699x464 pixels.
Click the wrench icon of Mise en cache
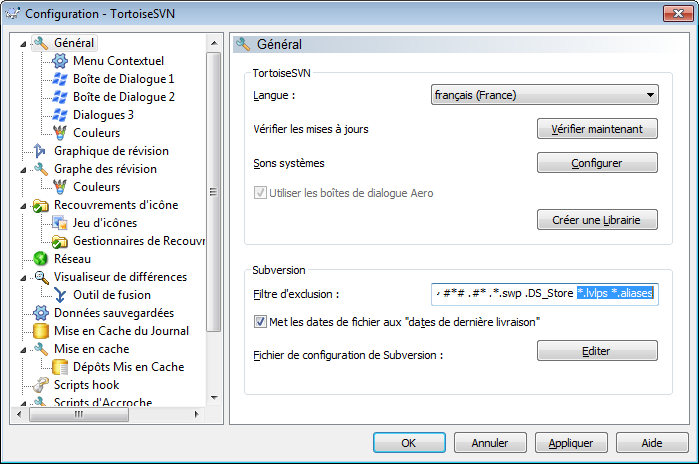[x=41, y=349]
